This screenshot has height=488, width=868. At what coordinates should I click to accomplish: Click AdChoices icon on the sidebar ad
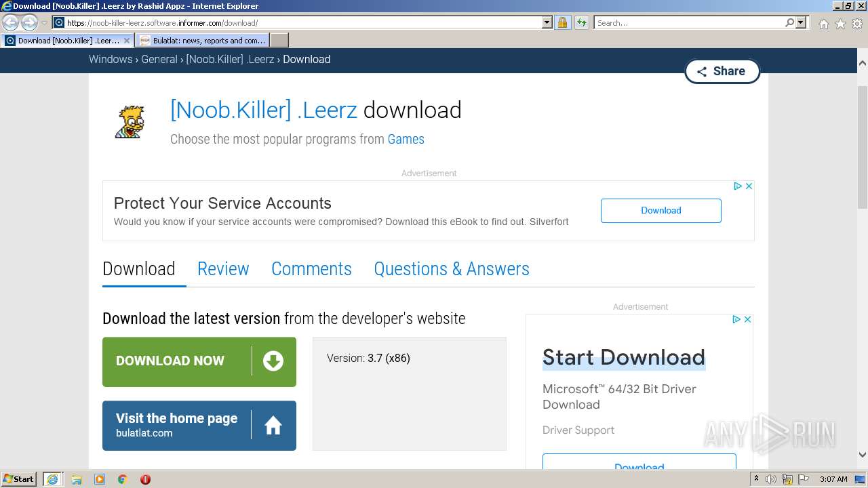click(x=736, y=319)
